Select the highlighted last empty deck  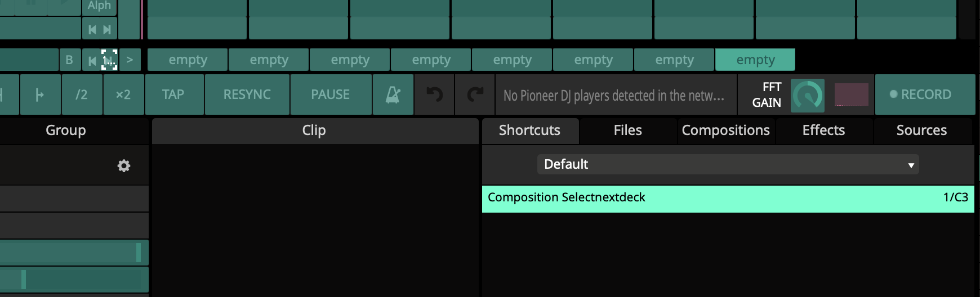[x=755, y=60]
